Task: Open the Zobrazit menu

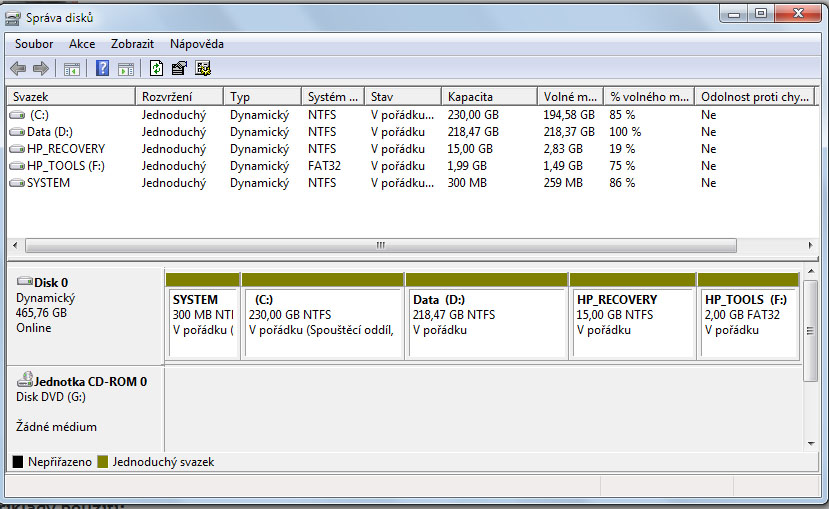Action: pyautogui.click(x=132, y=44)
